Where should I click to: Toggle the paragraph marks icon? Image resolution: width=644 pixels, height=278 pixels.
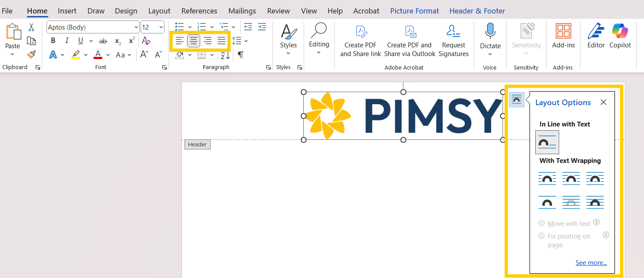tap(240, 55)
